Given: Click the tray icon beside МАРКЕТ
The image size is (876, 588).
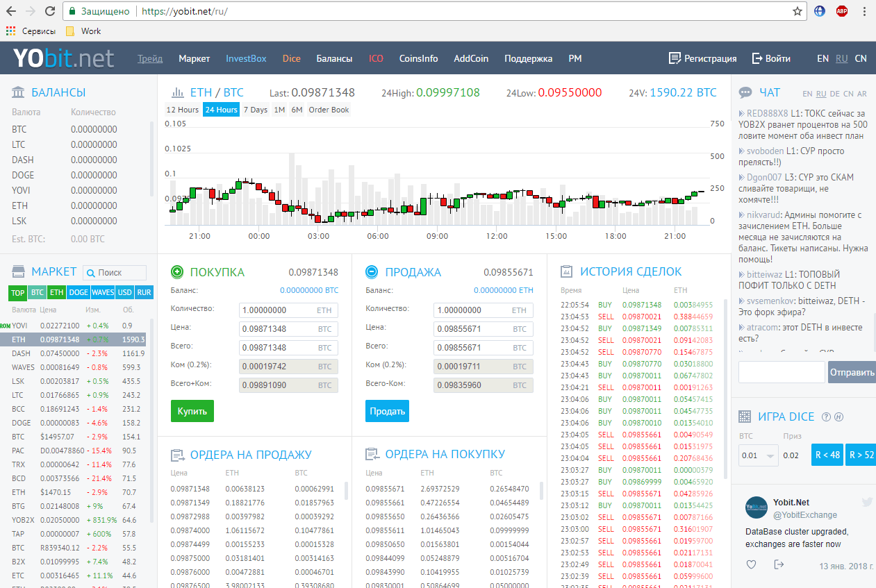Looking at the screenshot, I should click(17, 272).
